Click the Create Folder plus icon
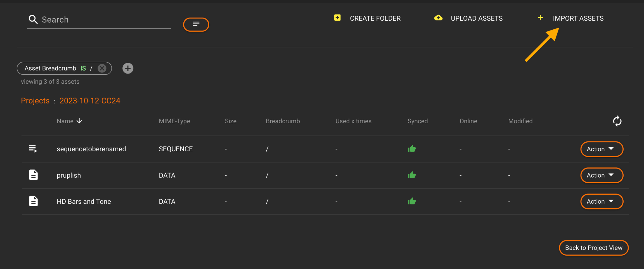This screenshot has width=644, height=269. point(337,18)
